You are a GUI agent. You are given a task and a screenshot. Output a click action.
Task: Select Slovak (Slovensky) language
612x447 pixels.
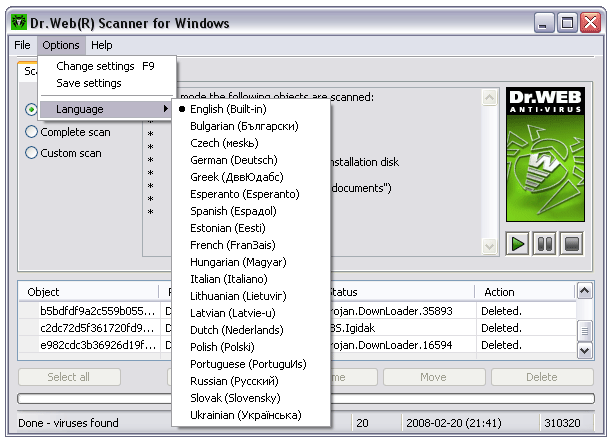click(251, 398)
